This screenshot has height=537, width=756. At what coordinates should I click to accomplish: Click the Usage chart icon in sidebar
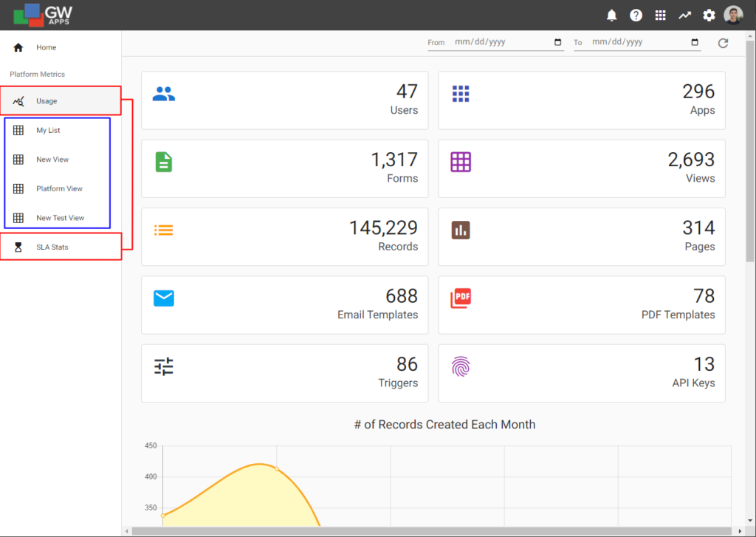18,101
